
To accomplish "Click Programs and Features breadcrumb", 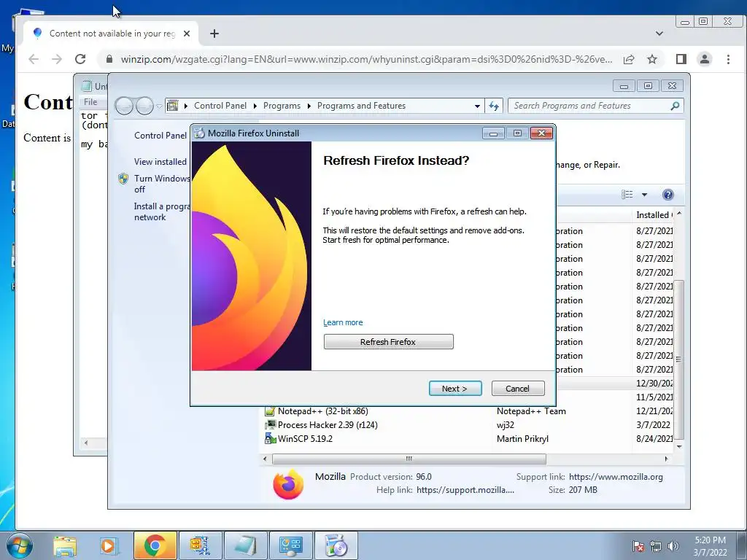I will tap(361, 106).
